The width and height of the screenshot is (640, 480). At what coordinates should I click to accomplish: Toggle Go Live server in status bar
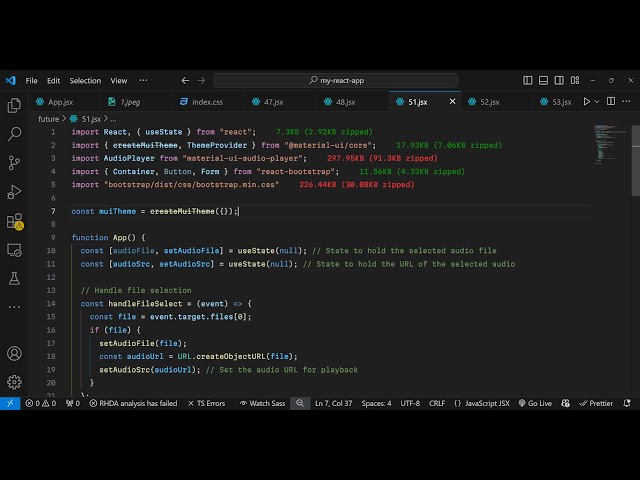point(534,403)
